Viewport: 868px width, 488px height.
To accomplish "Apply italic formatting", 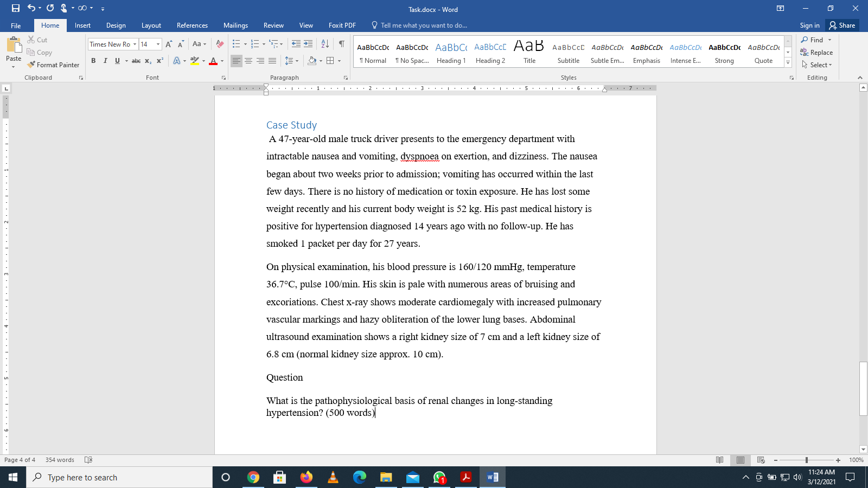I will [x=105, y=61].
